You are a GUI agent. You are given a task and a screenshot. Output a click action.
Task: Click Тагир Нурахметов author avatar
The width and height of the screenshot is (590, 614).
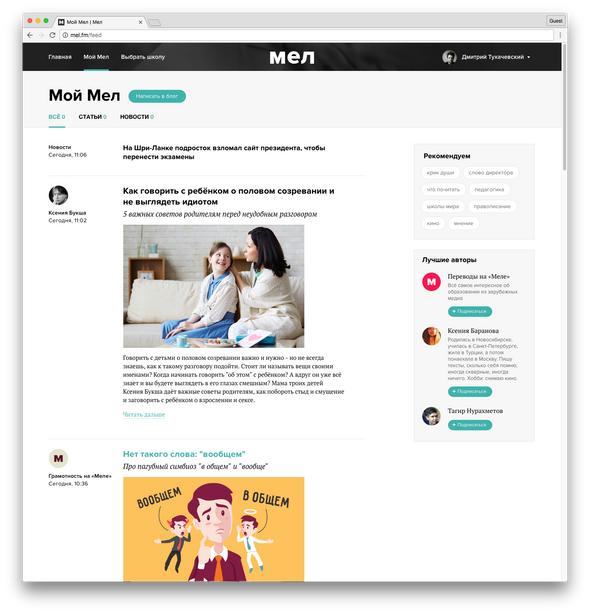tap(431, 416)
